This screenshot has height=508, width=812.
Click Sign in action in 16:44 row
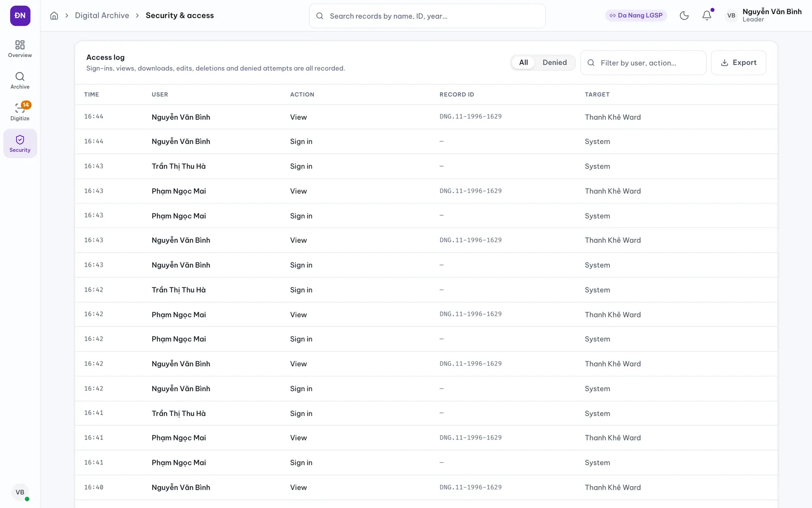[301, 142]
